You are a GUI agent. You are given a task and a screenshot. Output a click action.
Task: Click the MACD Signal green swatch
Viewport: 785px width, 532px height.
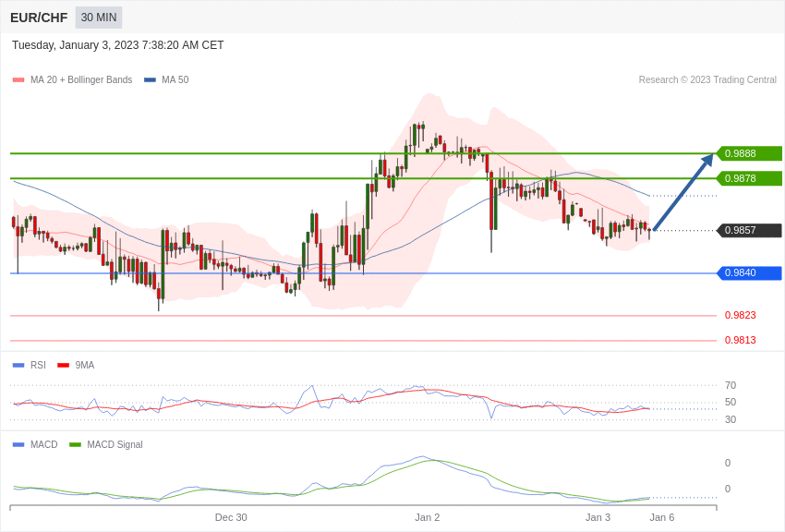coord(75,445)
